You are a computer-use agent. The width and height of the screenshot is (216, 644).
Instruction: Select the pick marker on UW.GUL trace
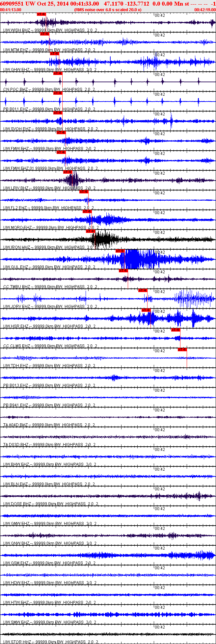tap(120, 251)
